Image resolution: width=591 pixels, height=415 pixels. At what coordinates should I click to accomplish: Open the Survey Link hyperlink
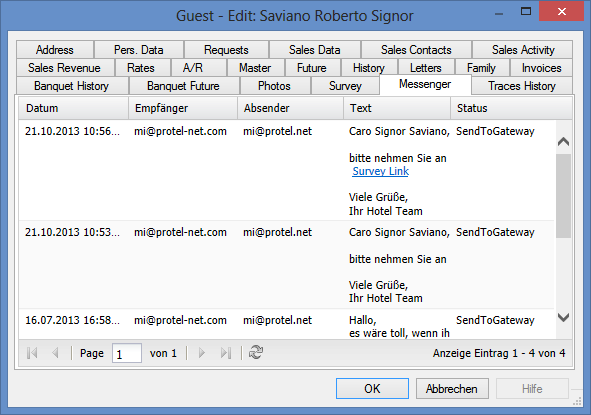click(380, 171)
